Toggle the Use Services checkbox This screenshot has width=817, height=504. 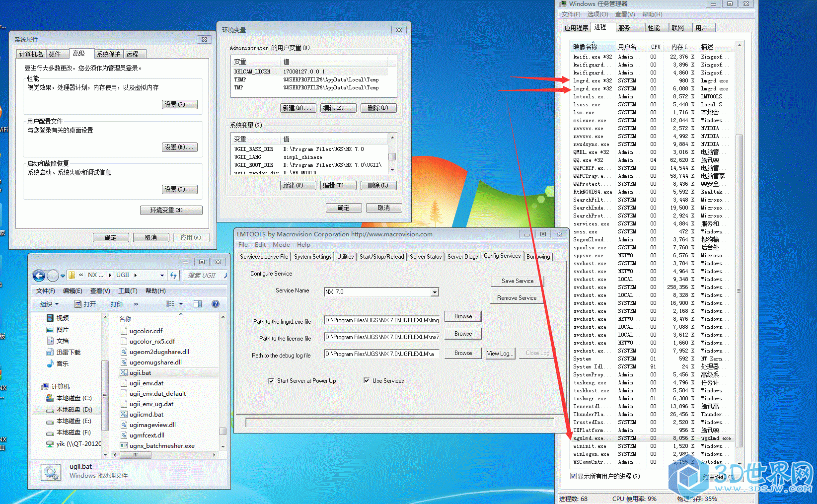367,381
